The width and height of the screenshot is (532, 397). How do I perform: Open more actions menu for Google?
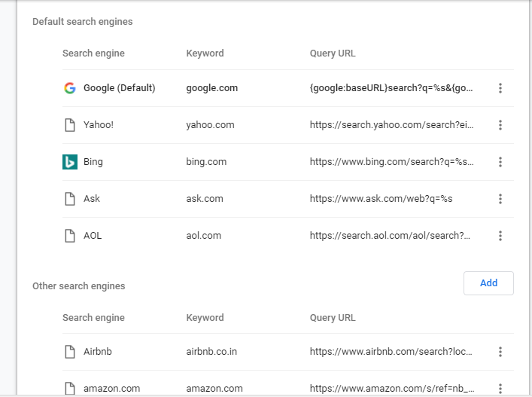coord(500,88)
